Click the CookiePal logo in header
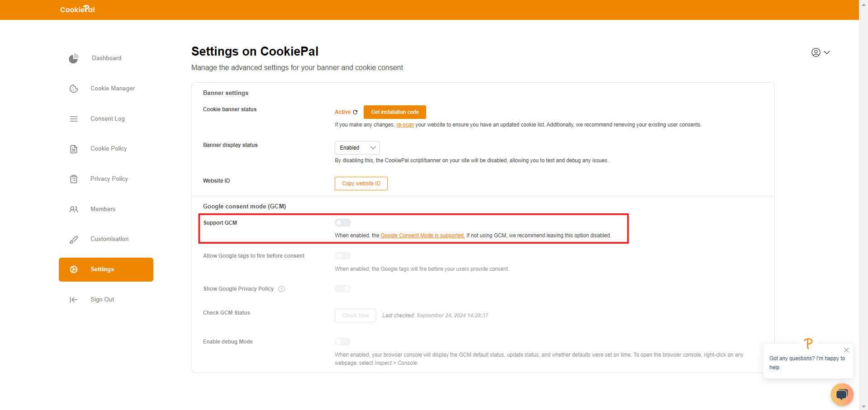This screenshot has width=868, height=410. (x=77, y=9)
